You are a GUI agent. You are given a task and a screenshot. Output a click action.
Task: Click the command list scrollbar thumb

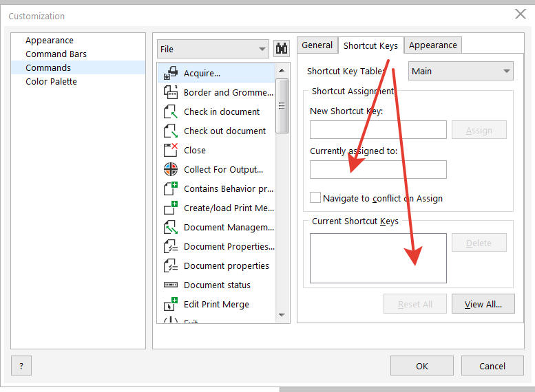[282, 106]
